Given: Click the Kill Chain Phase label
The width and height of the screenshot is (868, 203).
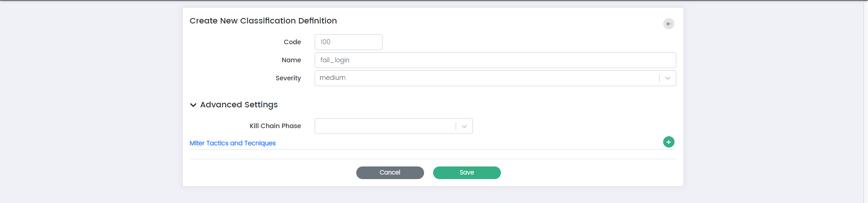Looking at the screenshot, I should [275, 126].
